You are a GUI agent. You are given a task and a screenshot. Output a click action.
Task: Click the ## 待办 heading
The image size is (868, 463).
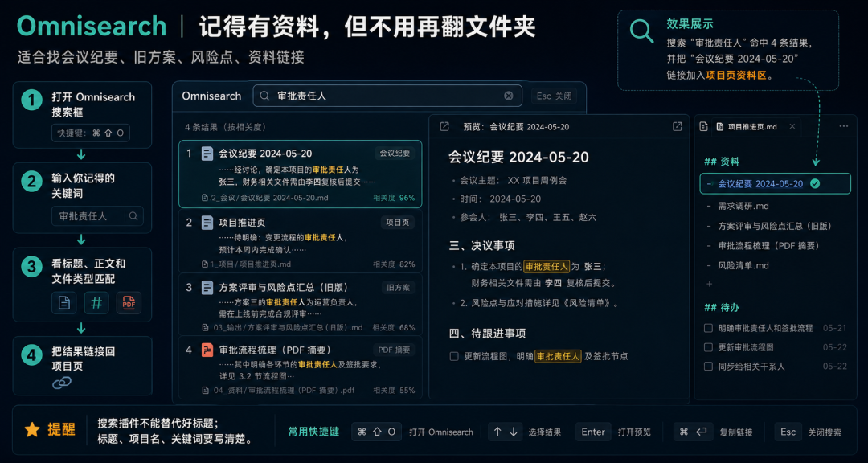(721, 307)
